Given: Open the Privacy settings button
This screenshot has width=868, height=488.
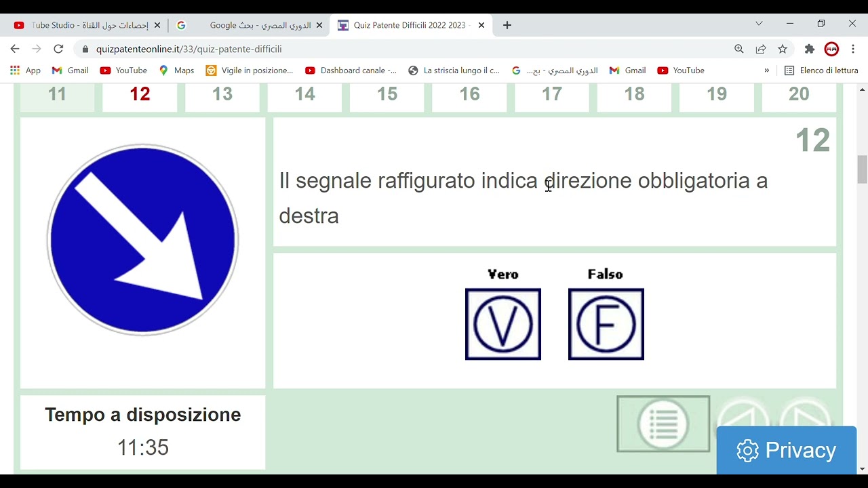Looking at the screenshot, I should (x=787, y=450).
